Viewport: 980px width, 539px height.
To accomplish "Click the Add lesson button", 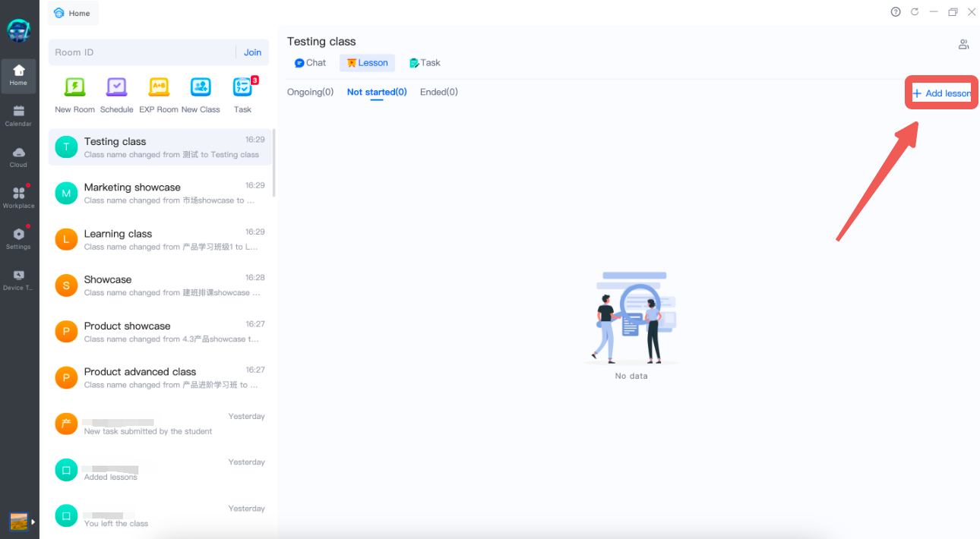I will tap(941, 93).
